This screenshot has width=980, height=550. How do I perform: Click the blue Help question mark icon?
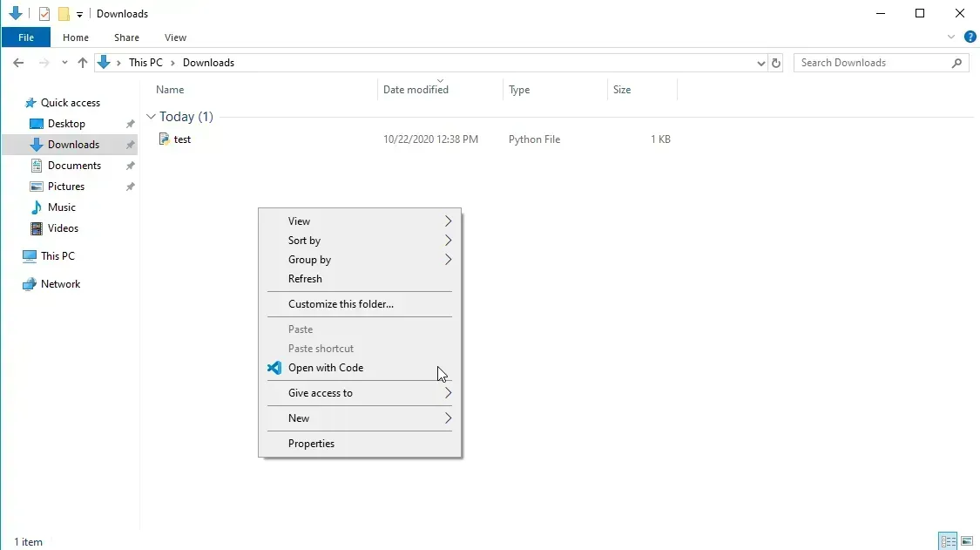(x=970, y=37)
